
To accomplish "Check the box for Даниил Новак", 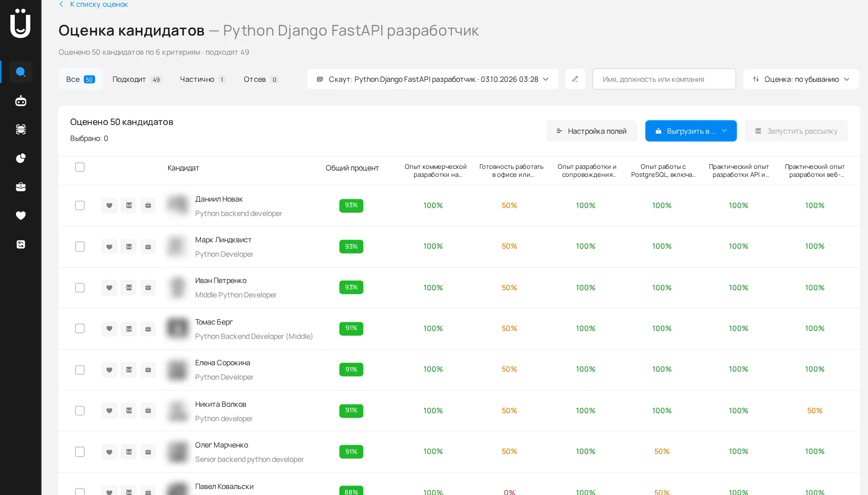I will pos(80,206).
